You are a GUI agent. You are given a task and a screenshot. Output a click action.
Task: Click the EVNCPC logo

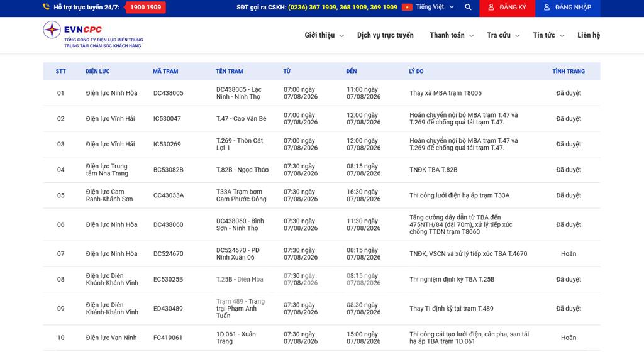(x=93, y=35)
